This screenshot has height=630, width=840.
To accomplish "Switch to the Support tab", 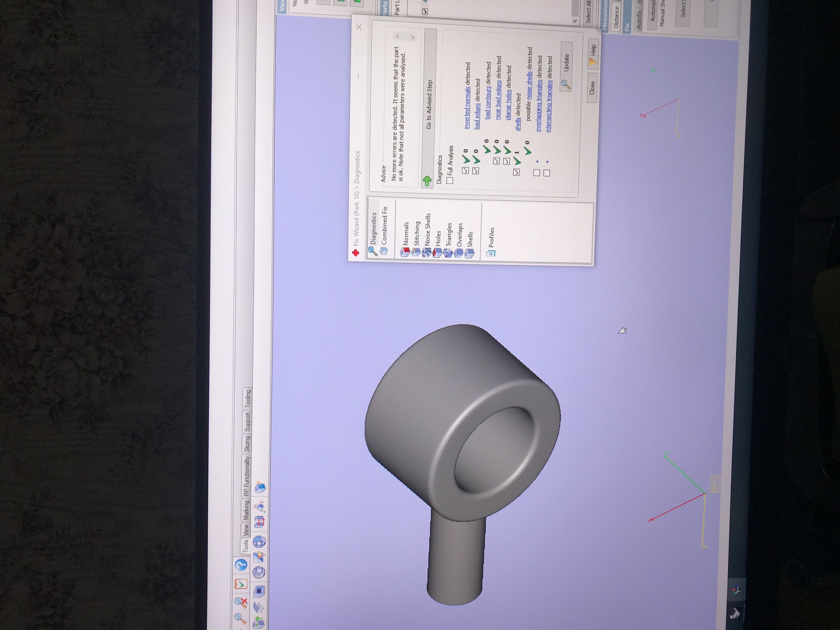I will pyautogui.click(x=247, y=422).
